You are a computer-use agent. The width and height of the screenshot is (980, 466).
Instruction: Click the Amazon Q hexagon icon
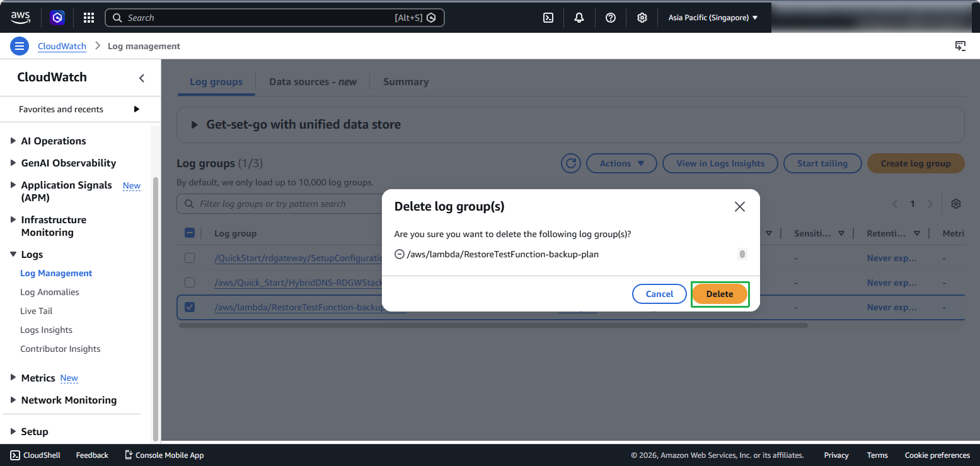(58, 18)
